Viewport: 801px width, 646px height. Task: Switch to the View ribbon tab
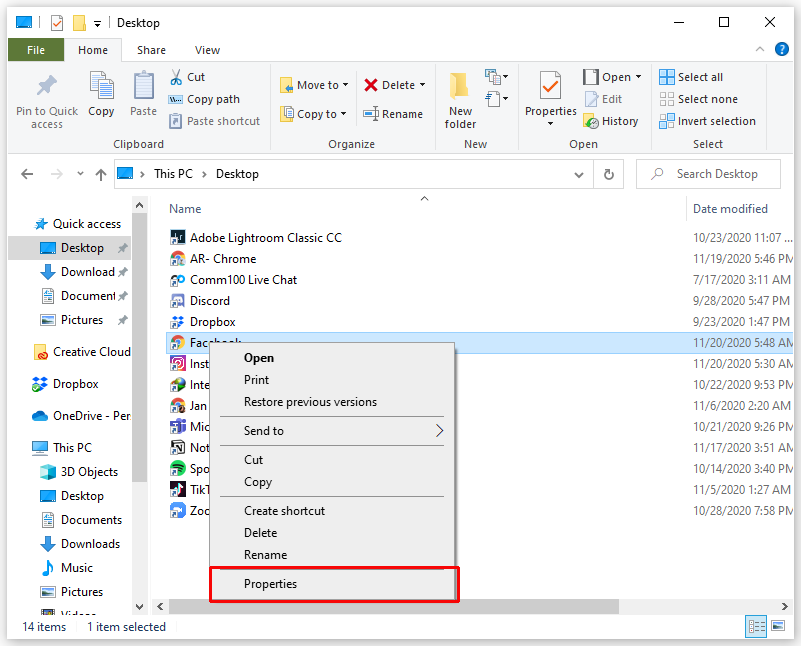(x=207, y=49)
